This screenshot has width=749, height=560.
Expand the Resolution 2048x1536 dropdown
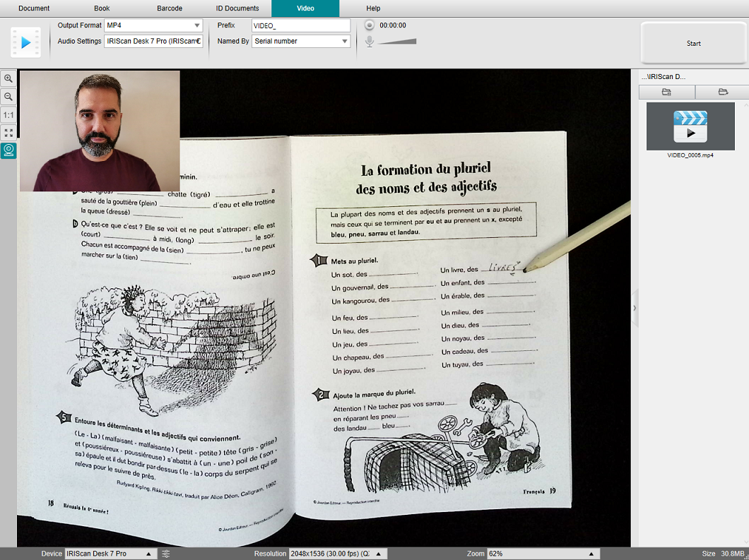pos(338,554)
